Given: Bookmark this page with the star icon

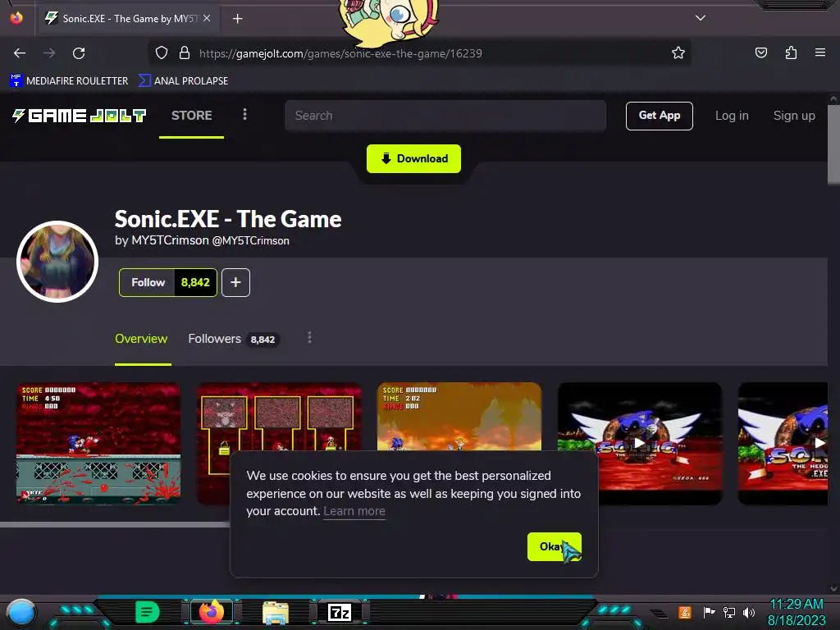Looking at the screenshot, I should click(x=678, y=52).
